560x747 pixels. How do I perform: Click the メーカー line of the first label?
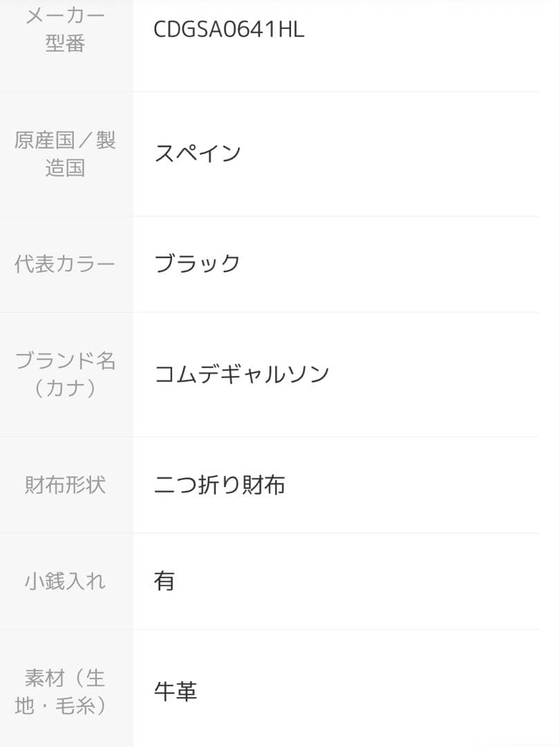coord(65,16)
